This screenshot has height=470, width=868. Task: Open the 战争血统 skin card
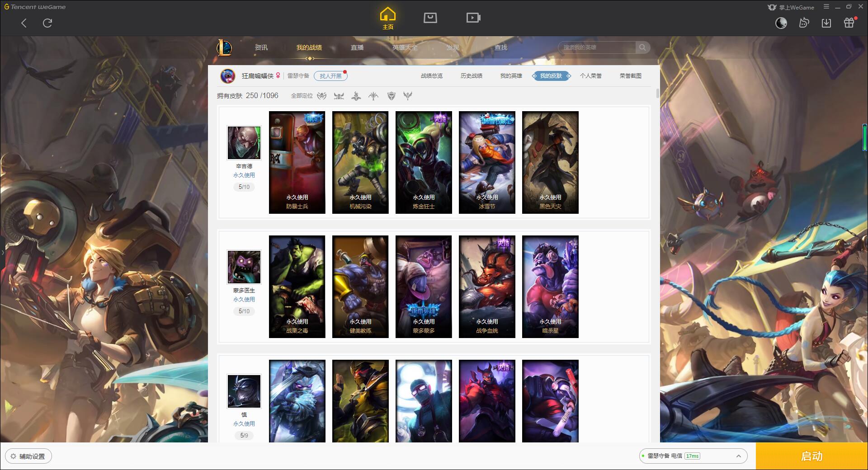point(487,287)
